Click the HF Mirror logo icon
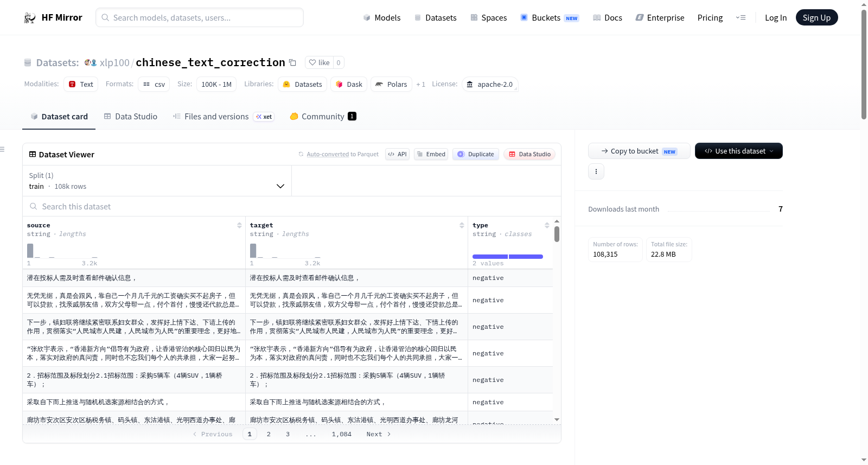Image resolution: width=868 pixels, height=465 pixels. pos(30,17)
